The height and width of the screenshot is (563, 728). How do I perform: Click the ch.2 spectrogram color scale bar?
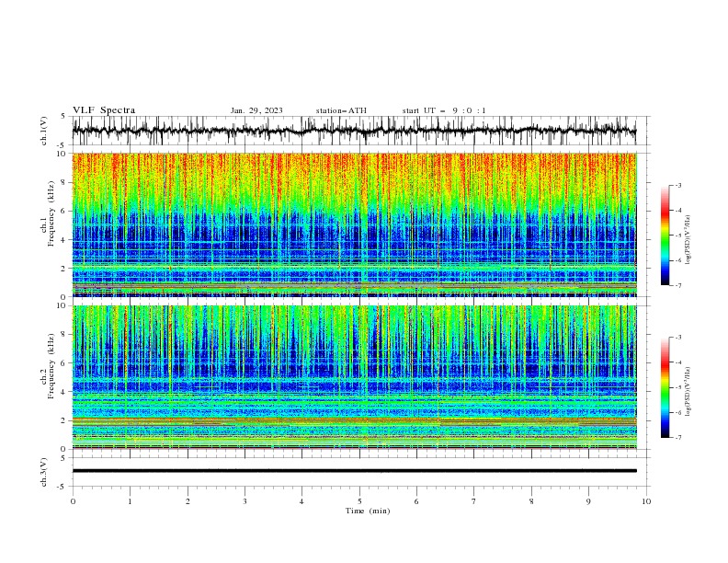[665, 387]
